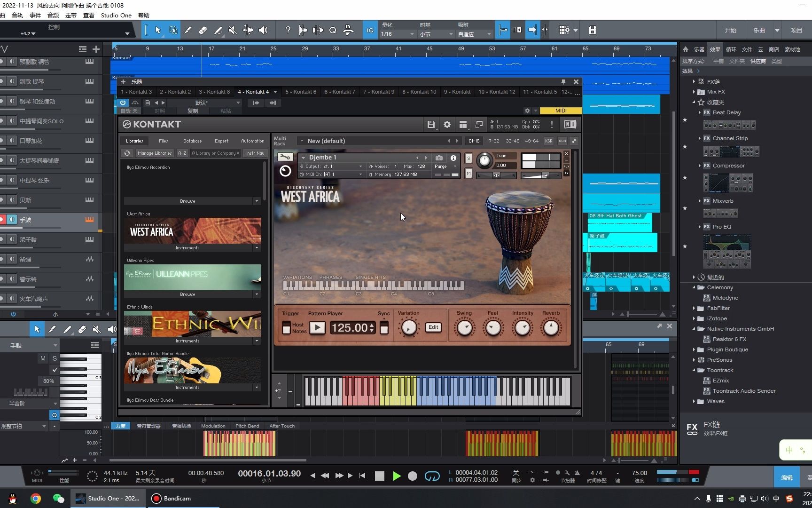Toggle plugin power bypass button
This screenshot has width=812, height=508.
(123, 103)
